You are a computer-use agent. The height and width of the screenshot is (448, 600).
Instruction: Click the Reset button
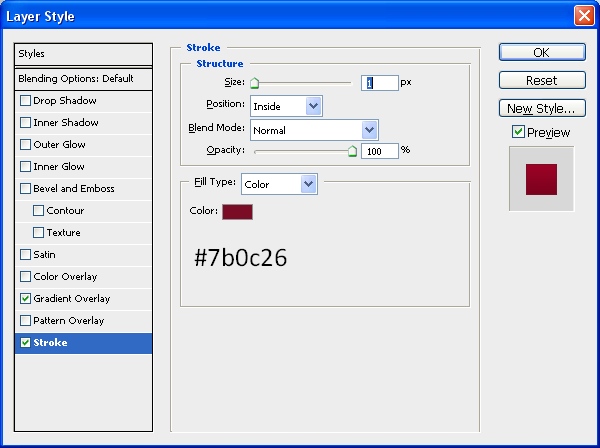(x=542, y=80)
